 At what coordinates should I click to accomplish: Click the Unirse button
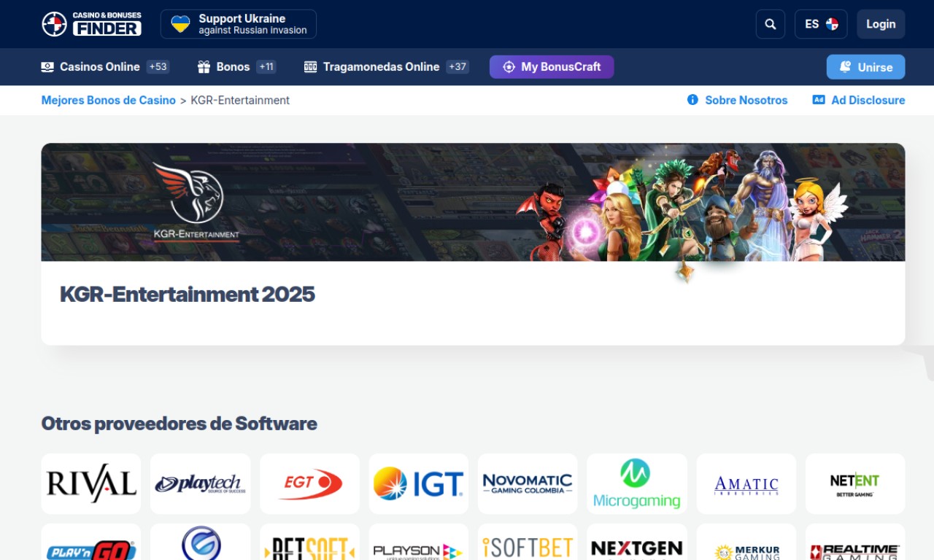(865, 67)
